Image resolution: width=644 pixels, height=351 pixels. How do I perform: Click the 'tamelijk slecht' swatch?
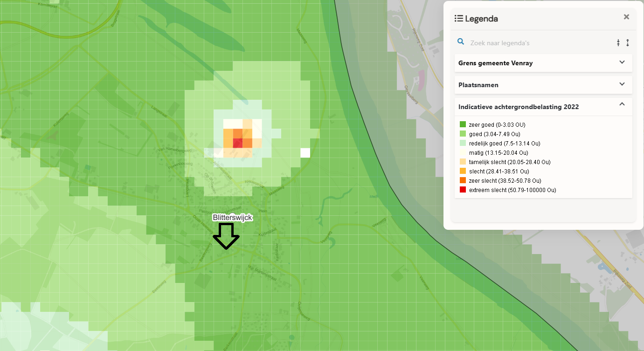coord(463,162)
